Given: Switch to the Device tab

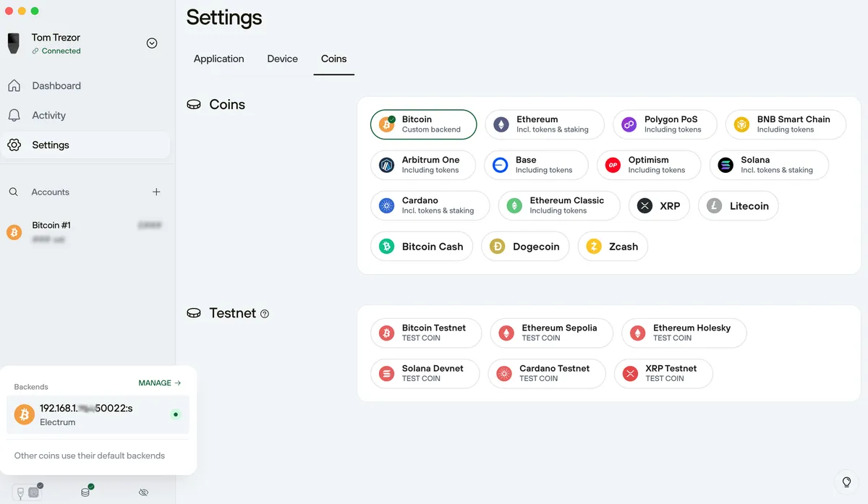Looking at the screenshot, I should (282, 59).
